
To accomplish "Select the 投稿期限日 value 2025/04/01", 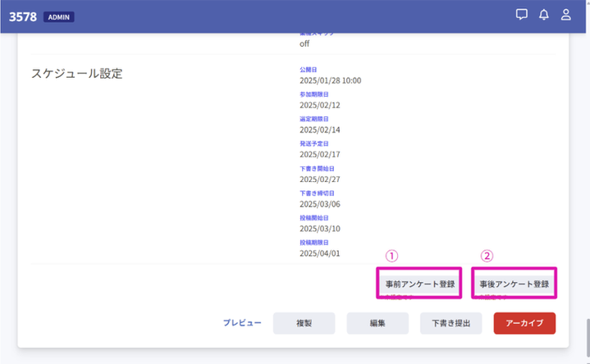I will click(x=320, y=253).
